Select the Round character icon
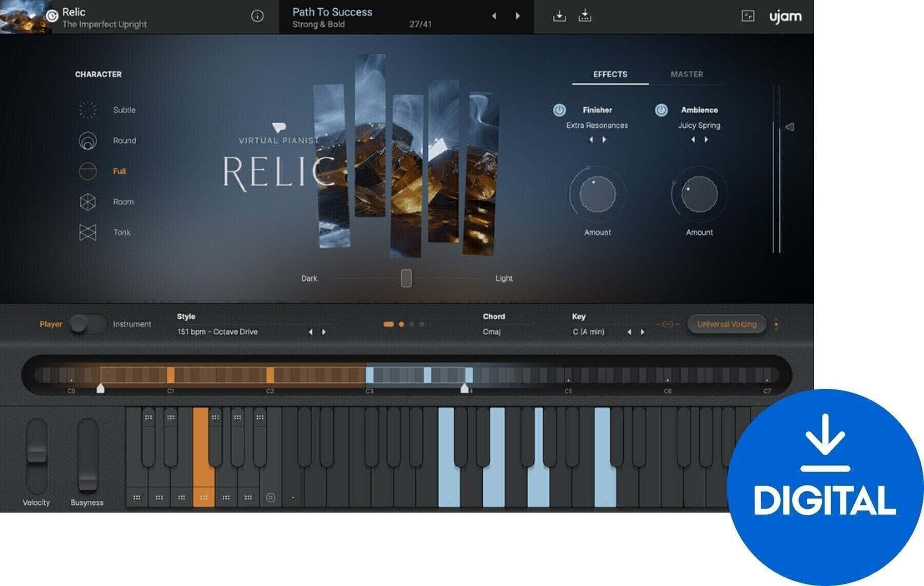 point(88,141)
